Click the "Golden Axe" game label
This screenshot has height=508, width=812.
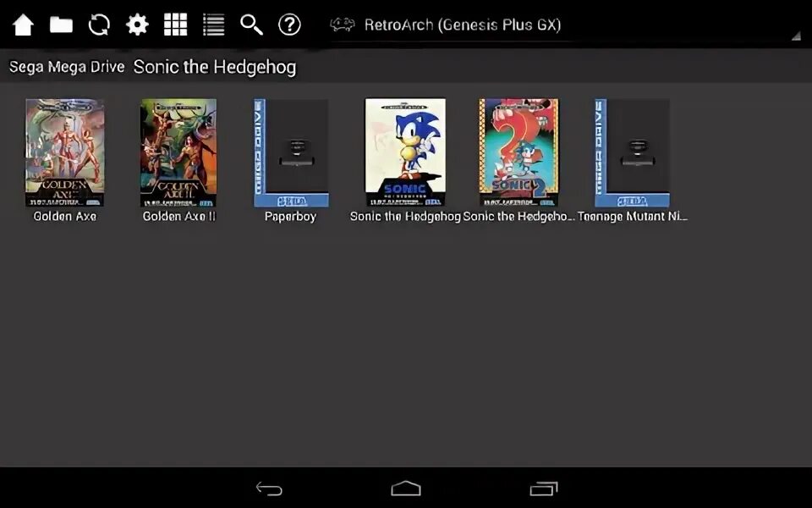(65, 216)
